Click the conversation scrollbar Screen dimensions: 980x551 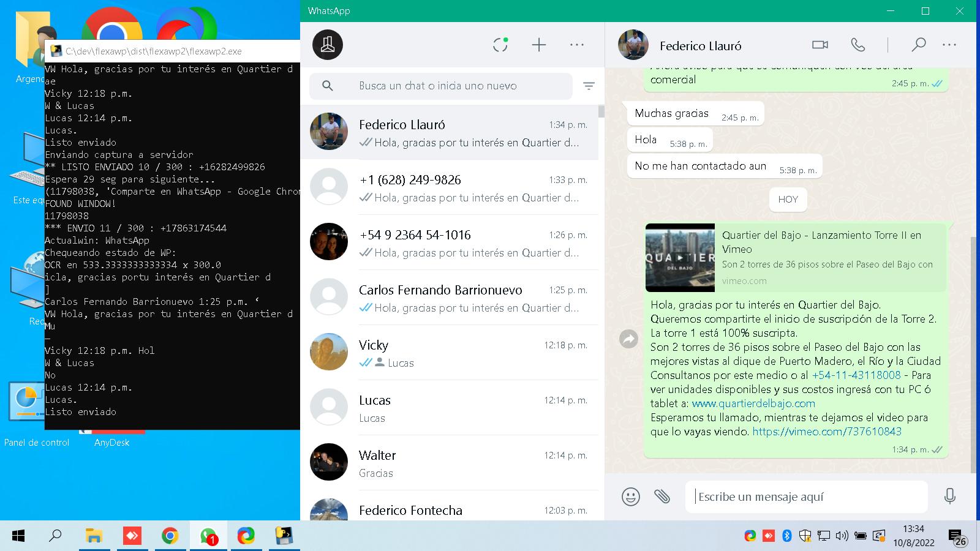974,355
